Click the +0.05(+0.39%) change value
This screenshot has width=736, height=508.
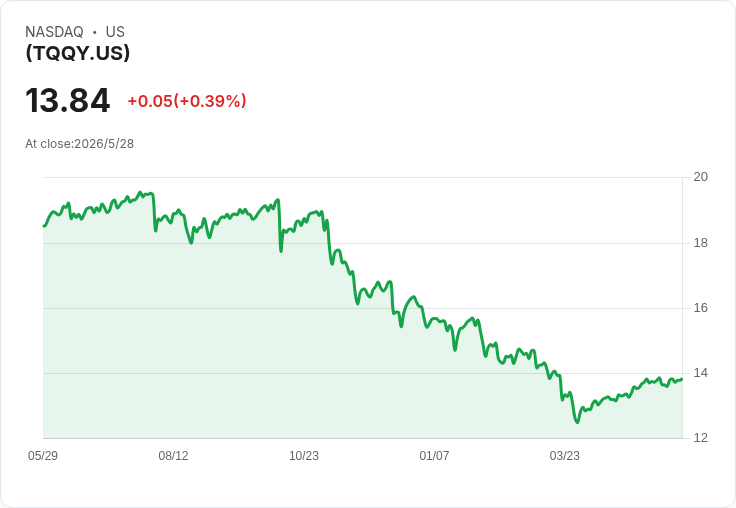pos(187,101)
